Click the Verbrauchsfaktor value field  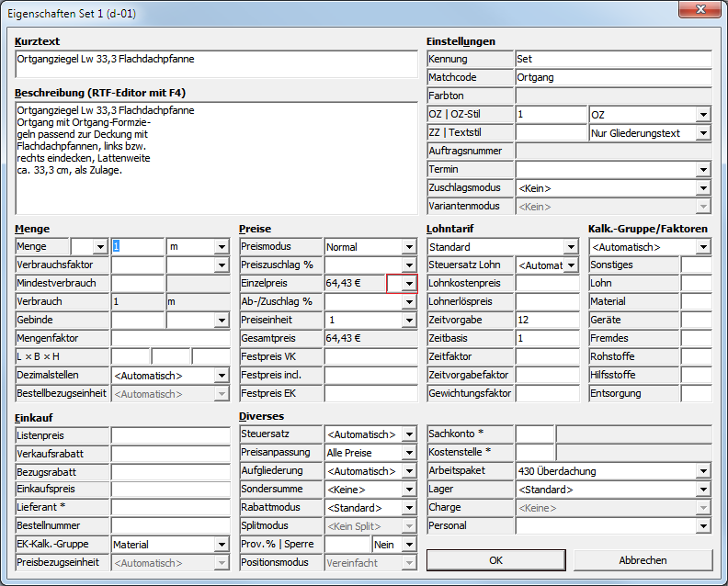138,265
